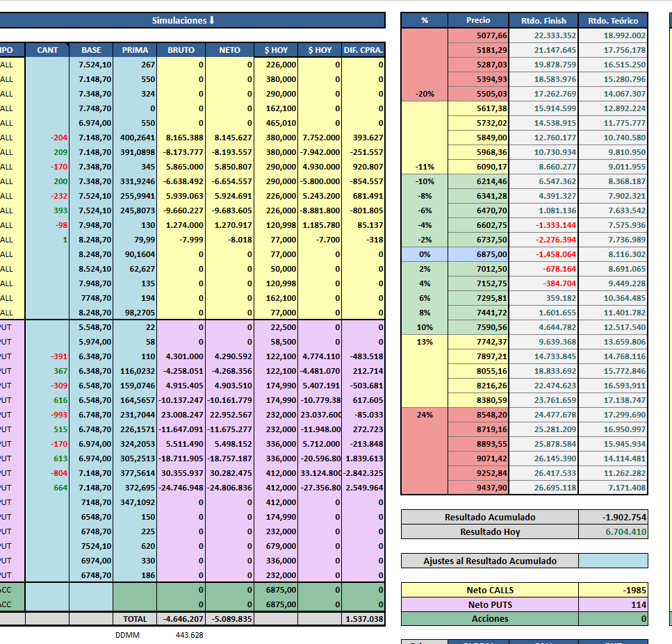Click the Rtdo. Finish column header

543,20
